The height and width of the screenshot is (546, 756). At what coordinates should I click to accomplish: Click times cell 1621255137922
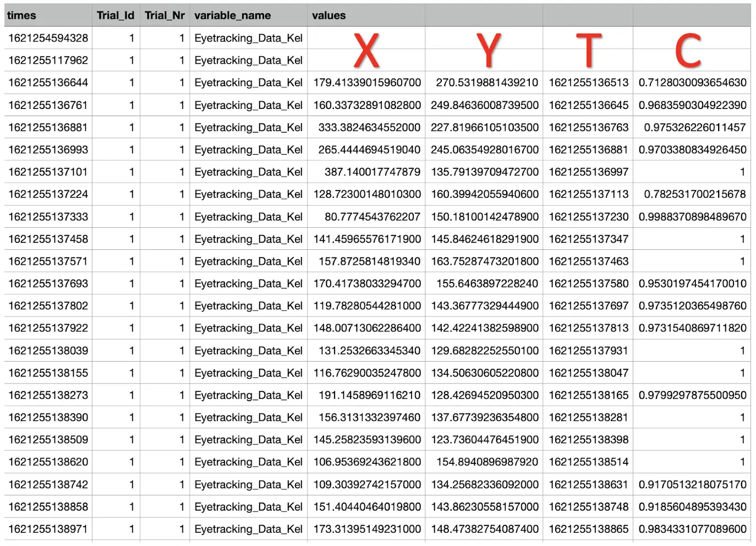click(x=48, y=328)
